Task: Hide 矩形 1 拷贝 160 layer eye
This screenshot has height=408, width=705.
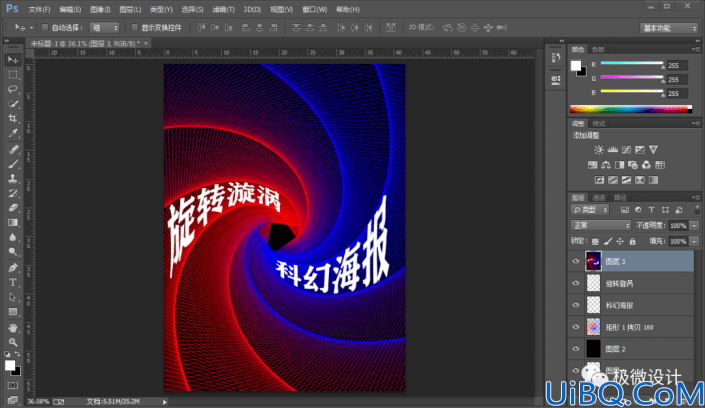Action: (576, 327)
